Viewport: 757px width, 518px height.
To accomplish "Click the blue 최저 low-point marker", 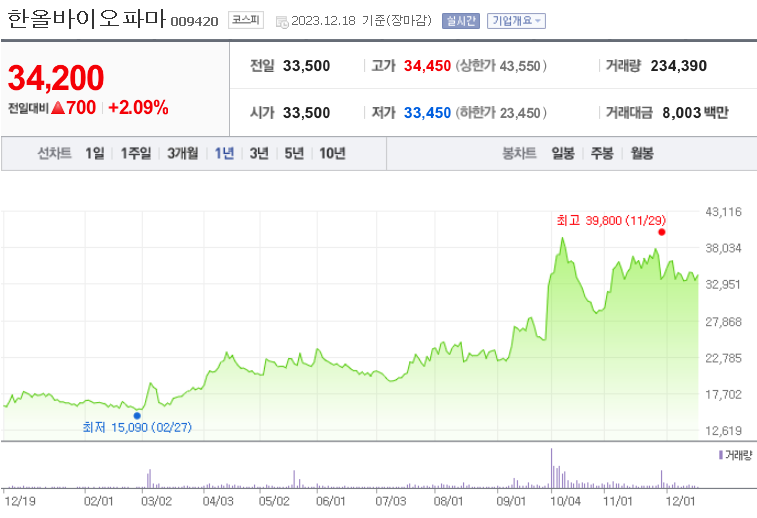I will [x=137, y=416].
